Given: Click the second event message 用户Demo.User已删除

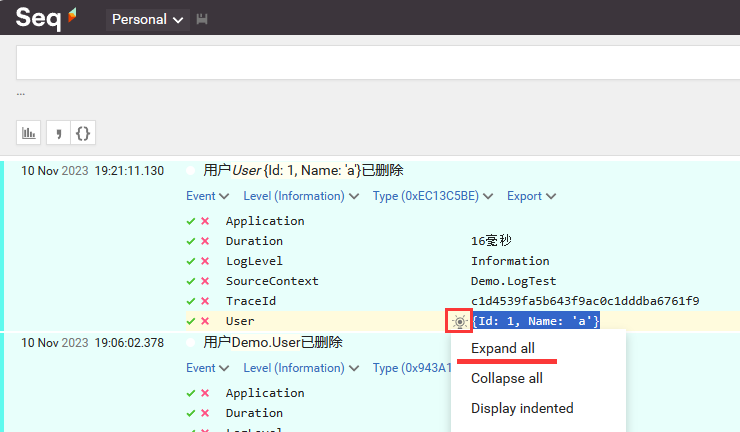Looking at the screenshot, I should (x=273, y=342).
